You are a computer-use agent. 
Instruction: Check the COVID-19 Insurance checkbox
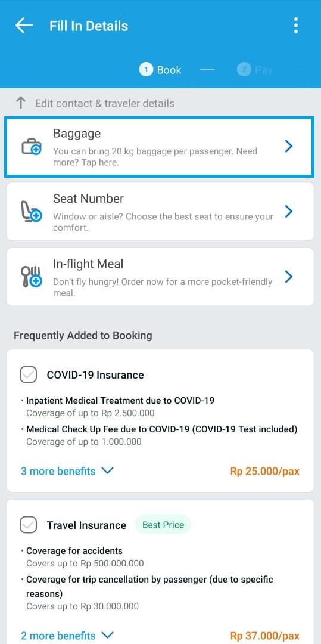[x=28, y=375]
